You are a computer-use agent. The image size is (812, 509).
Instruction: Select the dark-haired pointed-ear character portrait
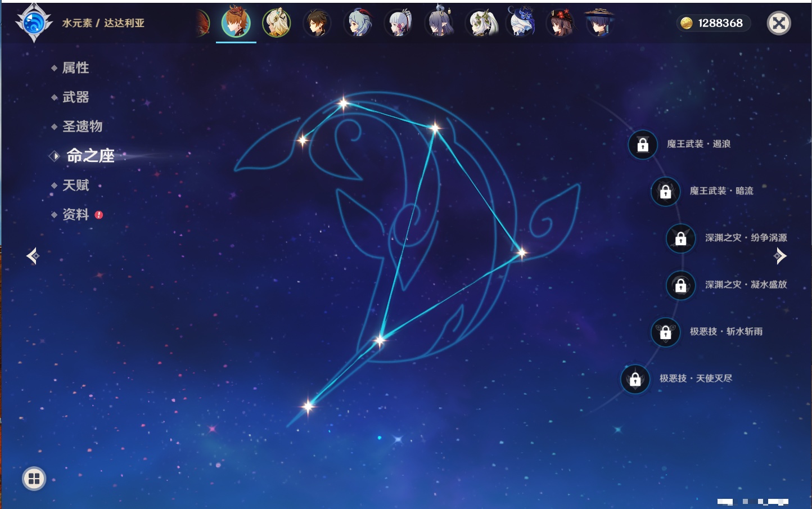(x=439, y=22)
